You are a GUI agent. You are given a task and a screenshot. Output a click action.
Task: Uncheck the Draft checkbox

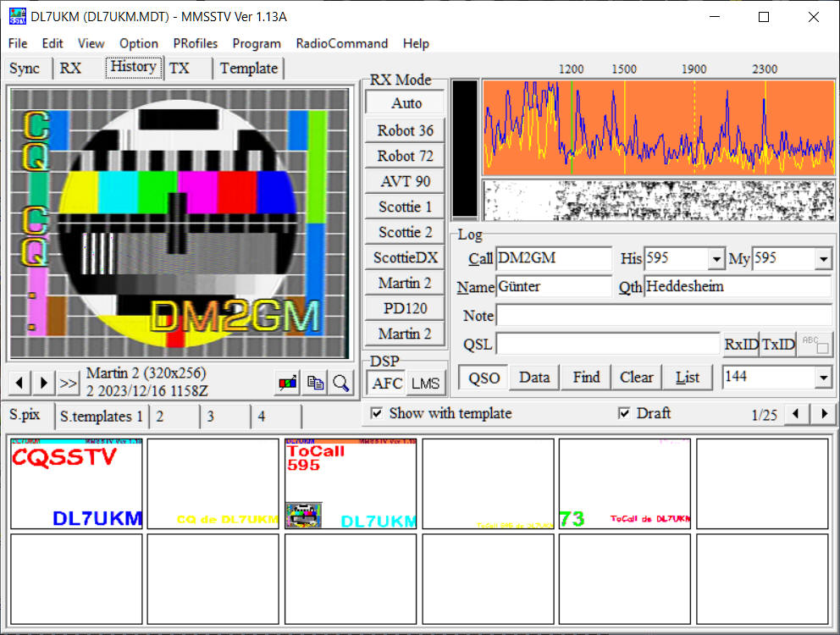[x=624, y=413]
